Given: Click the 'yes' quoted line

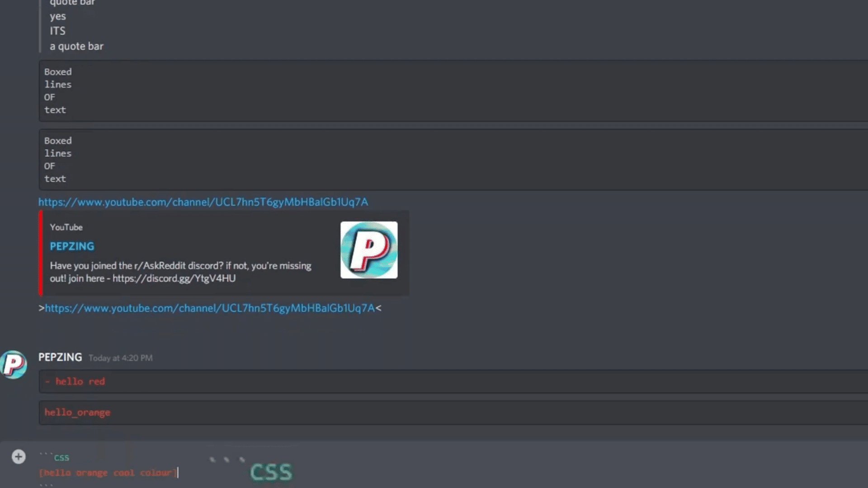Looking at the screenshot, I should click(58, 16).
